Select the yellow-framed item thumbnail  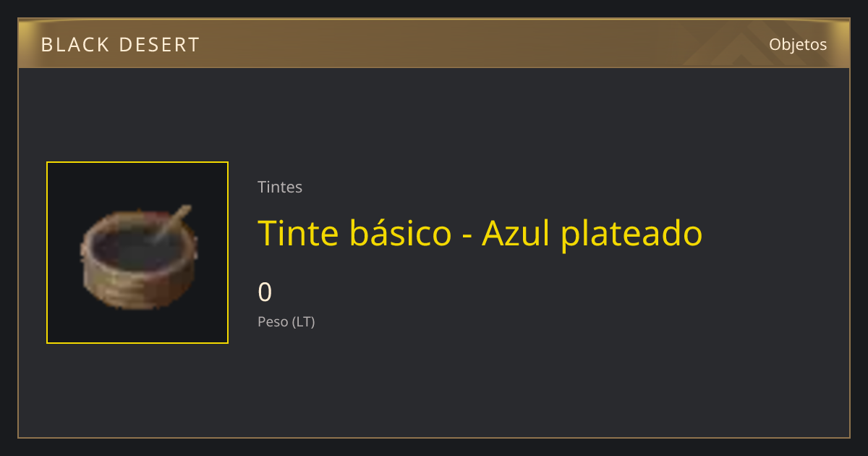[x=137, y=253]
